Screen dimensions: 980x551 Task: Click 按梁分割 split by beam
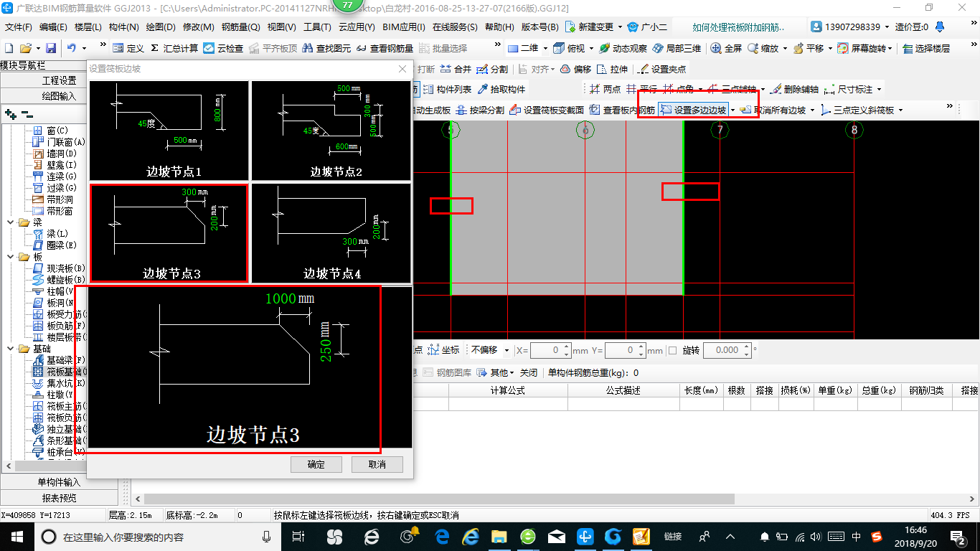pyautogui.click(x=480, y=110)
